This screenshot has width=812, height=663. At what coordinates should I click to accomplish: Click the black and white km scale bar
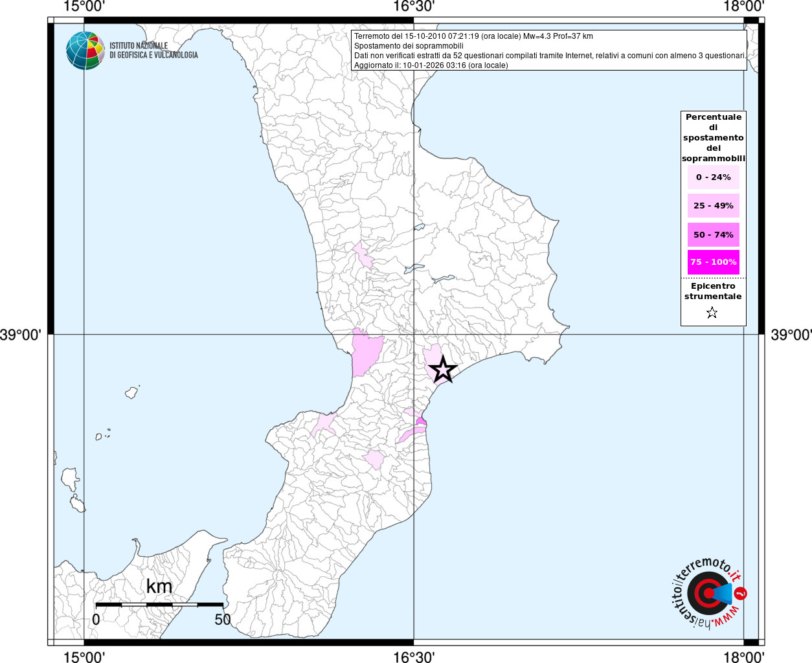coord(159,605)
